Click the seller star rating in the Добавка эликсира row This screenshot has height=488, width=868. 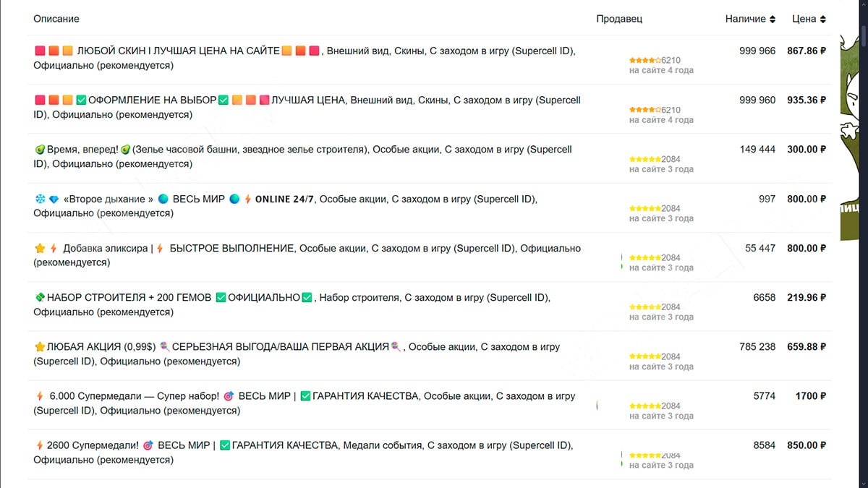point(645,257)
